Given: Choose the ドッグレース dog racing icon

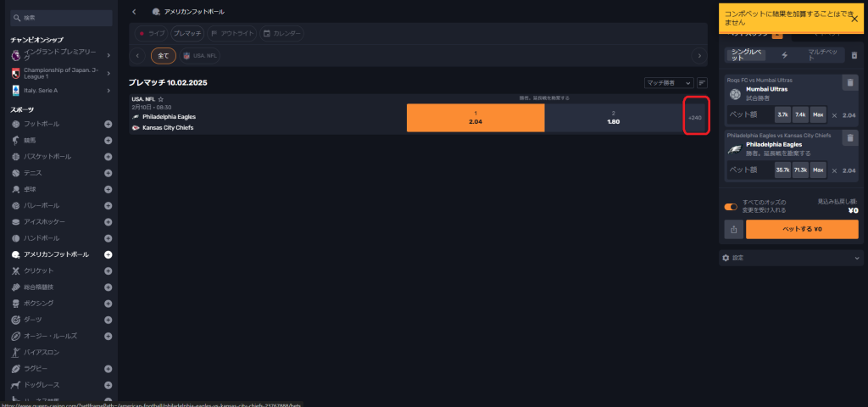Looking at the screenshot, I should pyautogui.click(x=16, y=385).
